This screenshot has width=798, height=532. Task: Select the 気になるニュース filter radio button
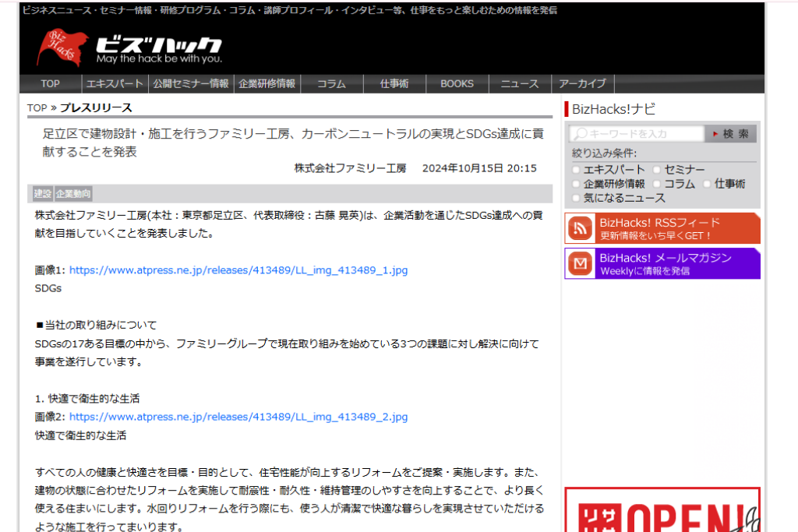pos(576,199)
